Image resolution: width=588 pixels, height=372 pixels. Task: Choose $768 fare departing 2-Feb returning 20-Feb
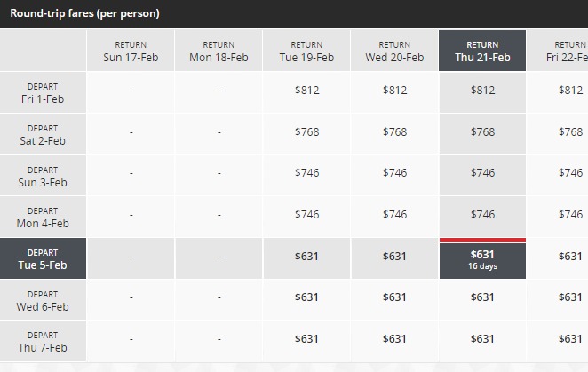coord(394,132)
